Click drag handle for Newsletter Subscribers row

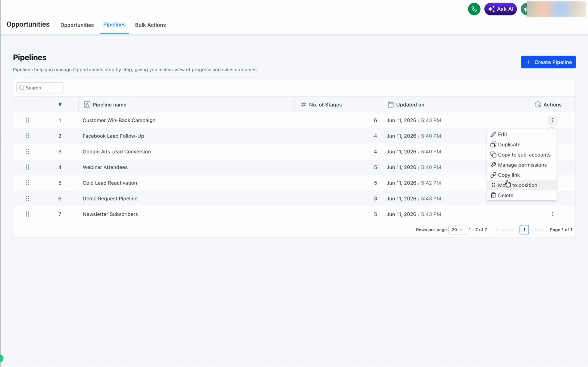click(28, 214)
